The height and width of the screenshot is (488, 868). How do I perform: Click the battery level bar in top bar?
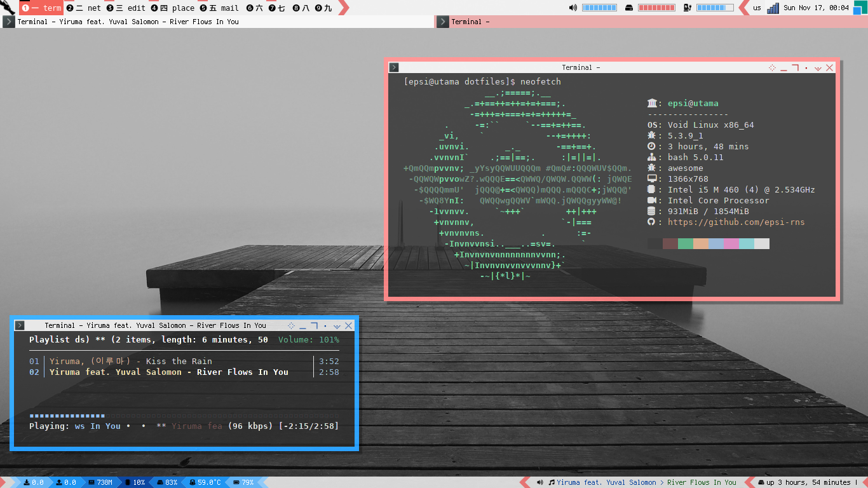715,8
